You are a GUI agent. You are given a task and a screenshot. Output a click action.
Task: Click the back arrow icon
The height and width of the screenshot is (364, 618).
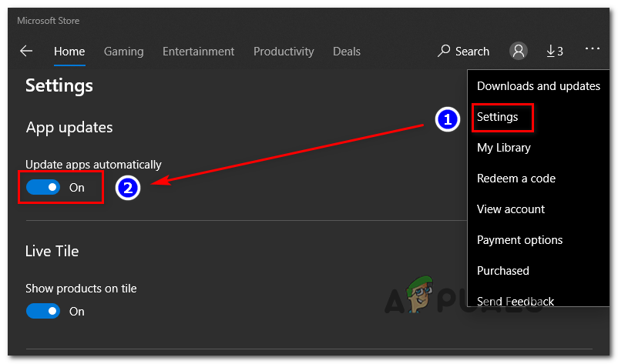tap(26, 52)
